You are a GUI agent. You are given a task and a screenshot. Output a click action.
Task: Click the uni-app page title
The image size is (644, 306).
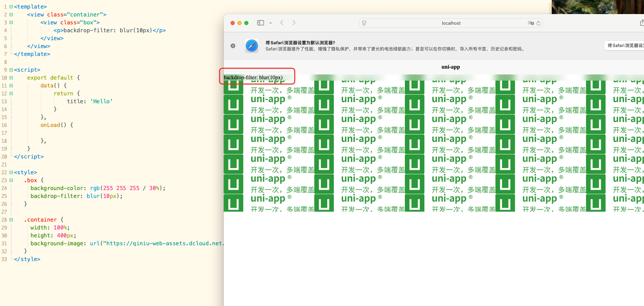(450, 67)
